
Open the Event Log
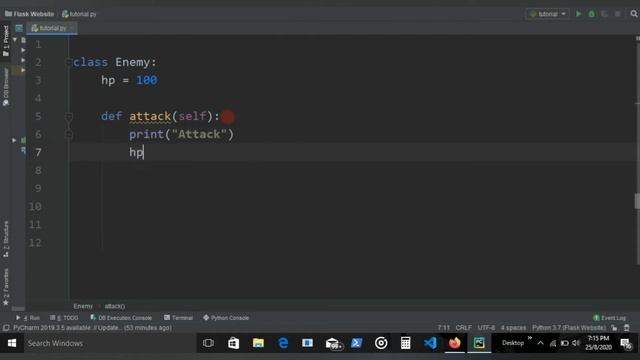pyautogui.click(x=609, y=318)
